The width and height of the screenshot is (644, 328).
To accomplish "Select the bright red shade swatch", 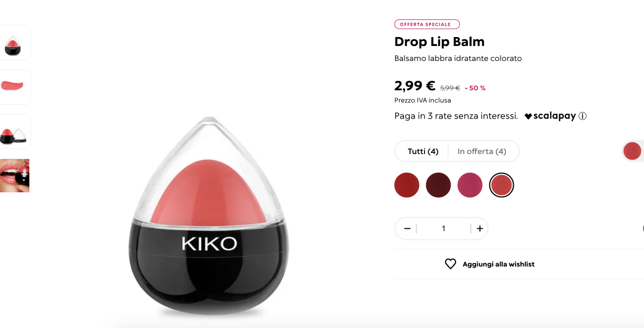I will 407,185.
